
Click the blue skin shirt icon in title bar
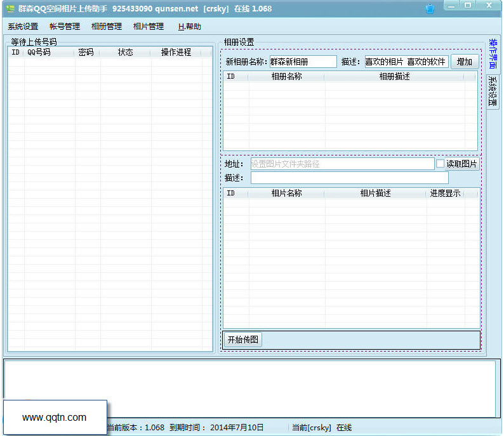(x=430, y=9)
